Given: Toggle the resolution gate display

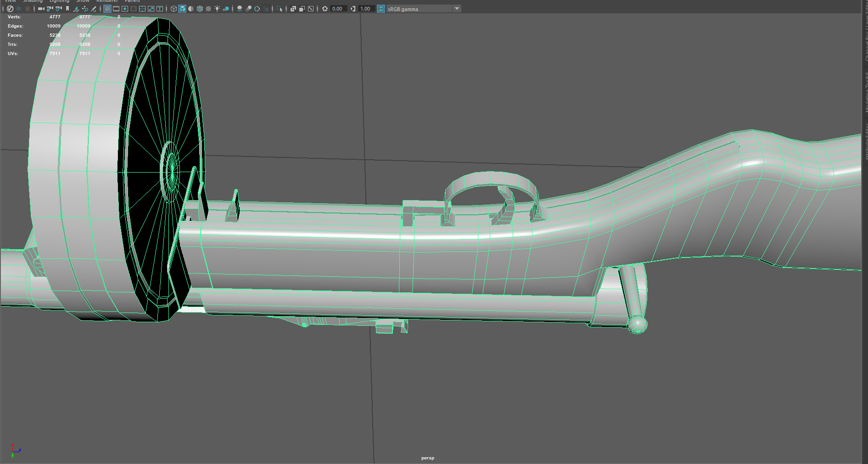Looking at the screenshot, I should tap(125, 9).
